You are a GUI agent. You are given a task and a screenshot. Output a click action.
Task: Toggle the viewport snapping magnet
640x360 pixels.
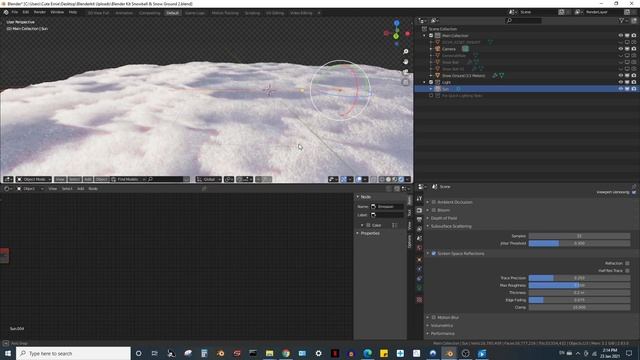pyautogui.click(x=240, y=179)
